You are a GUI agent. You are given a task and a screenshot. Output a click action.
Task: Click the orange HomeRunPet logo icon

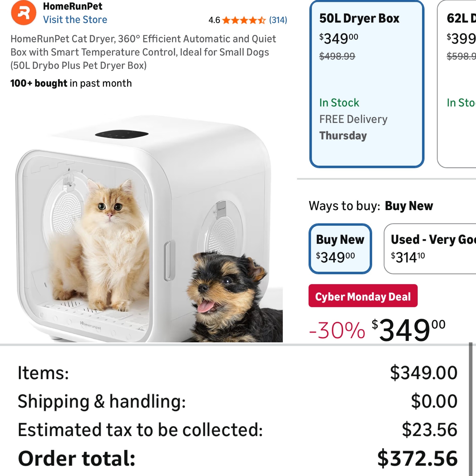(23, 13)
